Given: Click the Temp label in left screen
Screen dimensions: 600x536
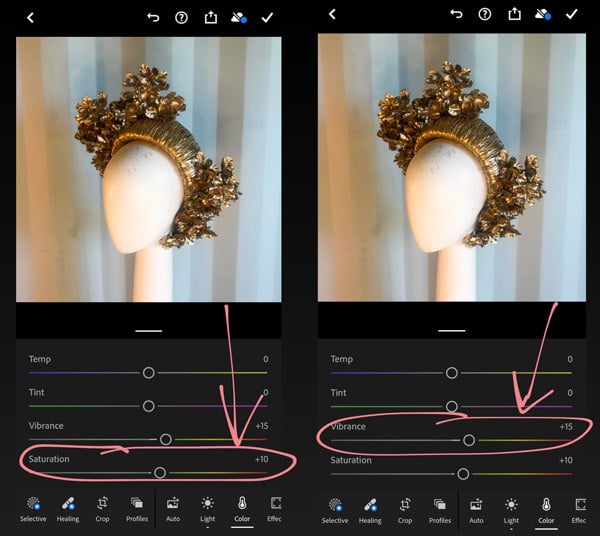Looking at the screenshot, I should 40,359.
